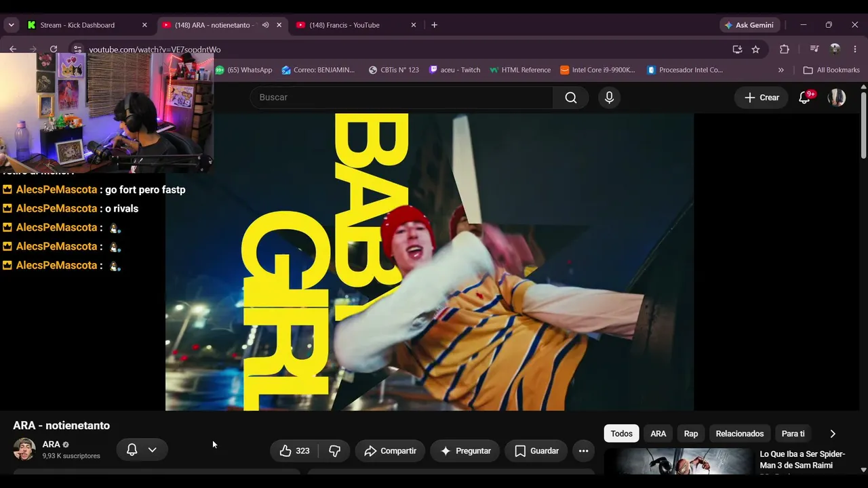The width and height of the screenshot is (868, 488).
Task: Save the video with Guardar
Action: coord(536,451)
